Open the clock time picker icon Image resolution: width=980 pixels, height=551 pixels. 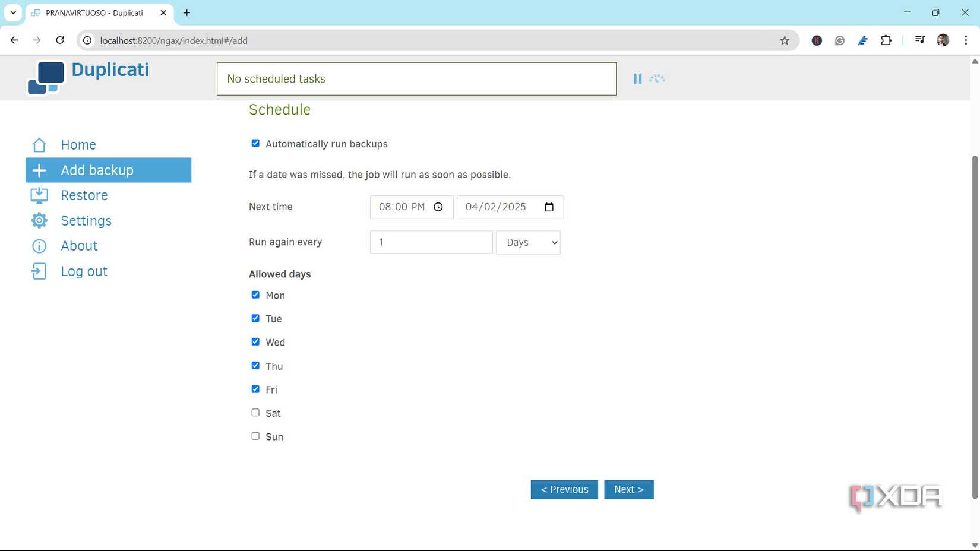438,207
